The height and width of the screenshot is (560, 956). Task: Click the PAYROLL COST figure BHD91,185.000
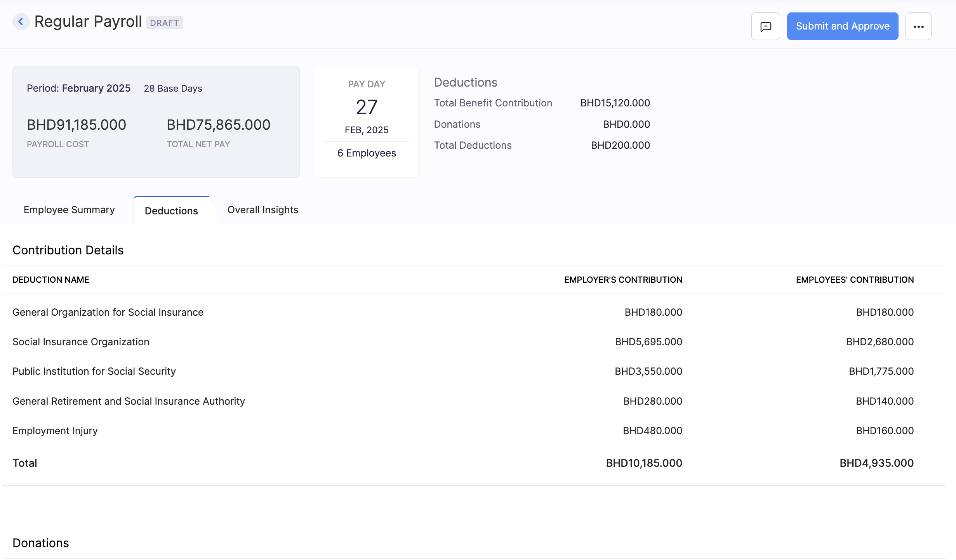click(x=76, y=124)
